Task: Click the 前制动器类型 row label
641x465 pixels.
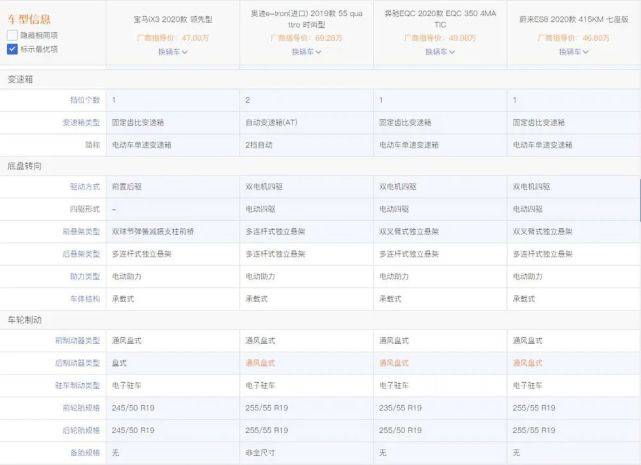Action: tap(77, 340)
